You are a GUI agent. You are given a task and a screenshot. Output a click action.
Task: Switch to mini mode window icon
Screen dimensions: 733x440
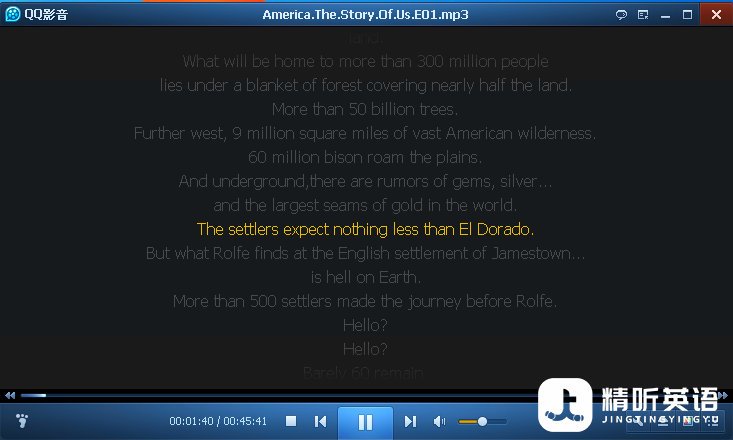point(643,15)
